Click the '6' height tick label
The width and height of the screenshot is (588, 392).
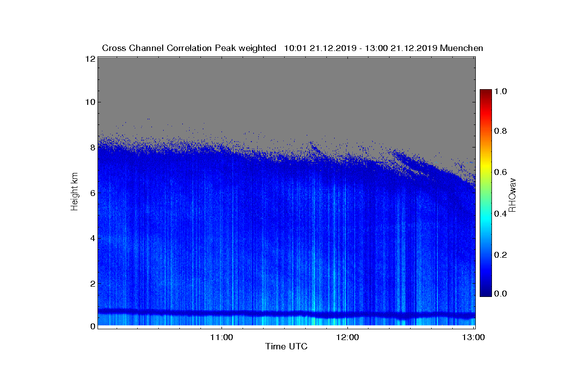pyautogui.click(x=92, y=193)
